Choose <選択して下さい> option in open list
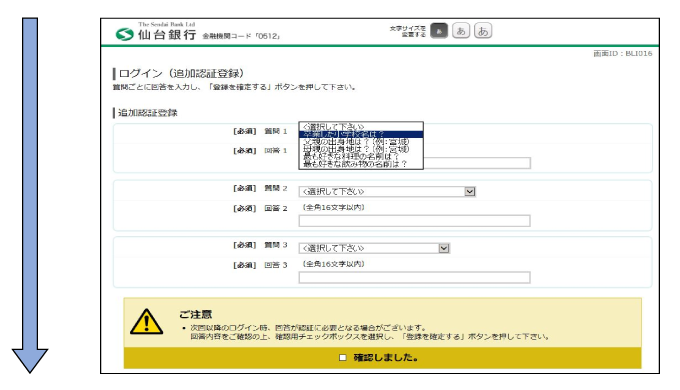Image resolution: width=680 pixels, height=390 pixels. click(x=361, y=127)
